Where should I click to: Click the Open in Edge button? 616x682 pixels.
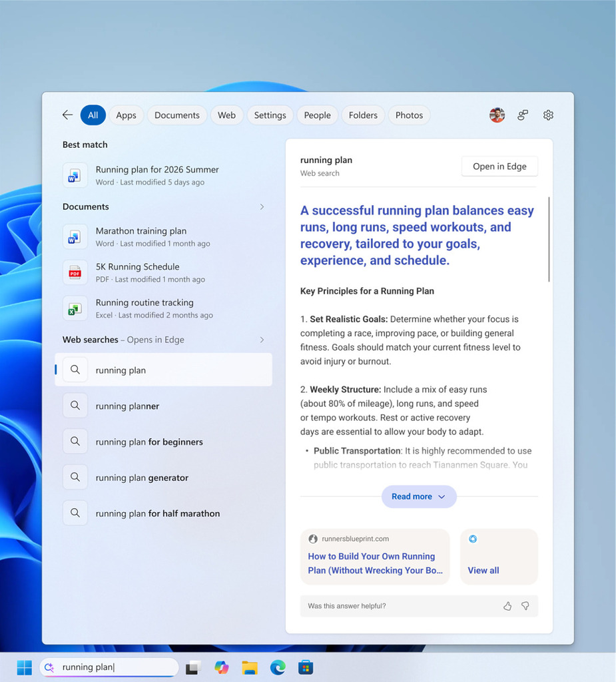[x=499, y=166]
